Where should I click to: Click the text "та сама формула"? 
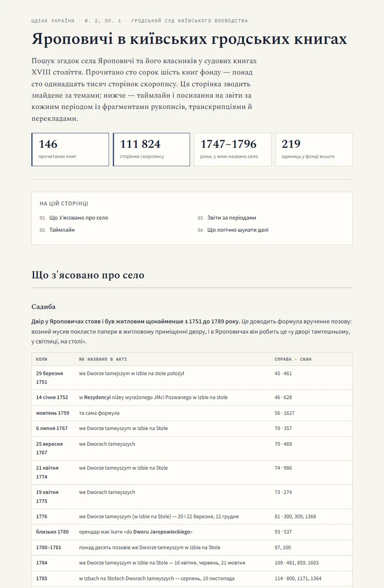click(99, 413)
